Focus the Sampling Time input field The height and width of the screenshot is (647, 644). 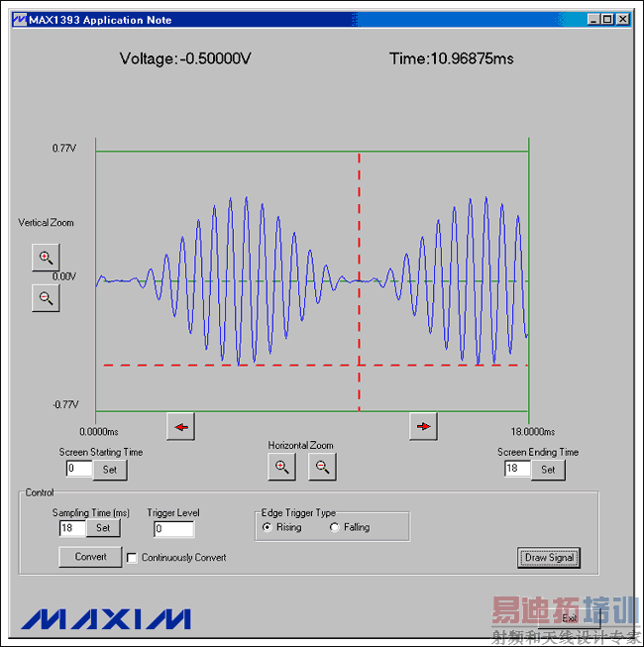tap(73, 528)
